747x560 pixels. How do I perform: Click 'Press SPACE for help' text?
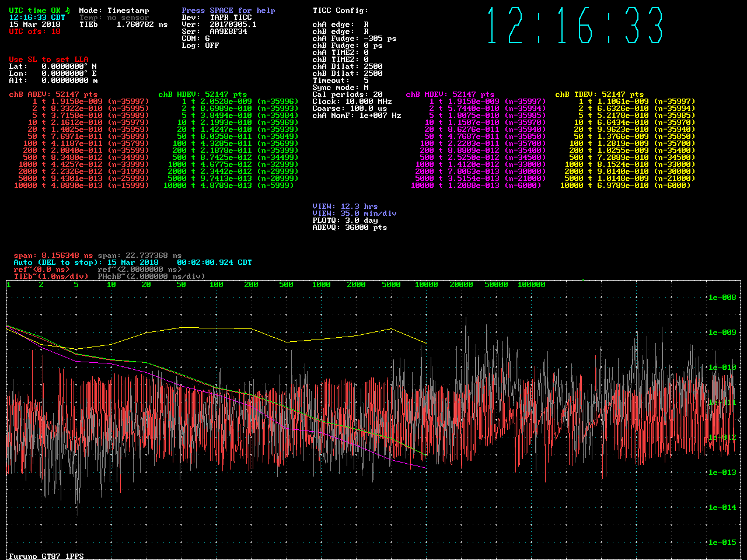[228, 10]
